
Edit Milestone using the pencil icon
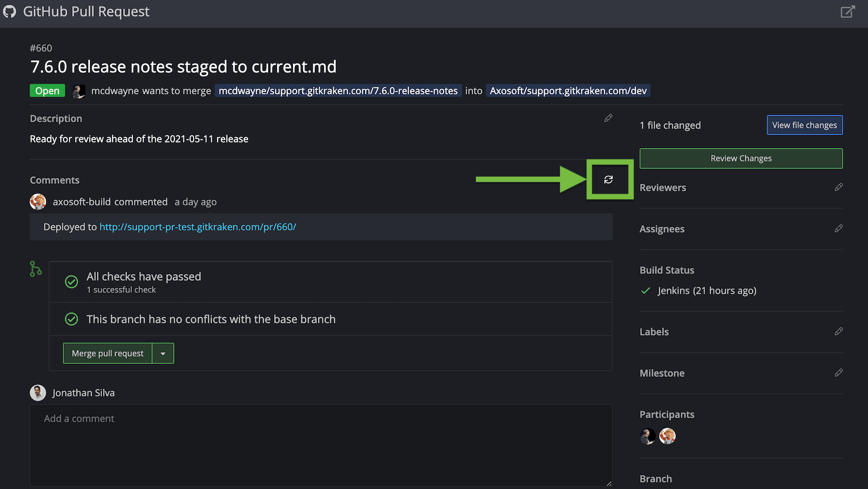pos(839,372)
